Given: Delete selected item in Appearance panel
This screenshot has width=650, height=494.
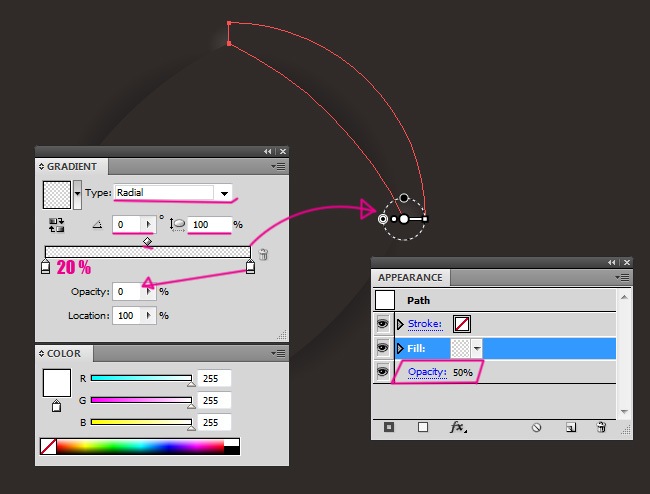Looking at the screenshot, I should point(601,427).
